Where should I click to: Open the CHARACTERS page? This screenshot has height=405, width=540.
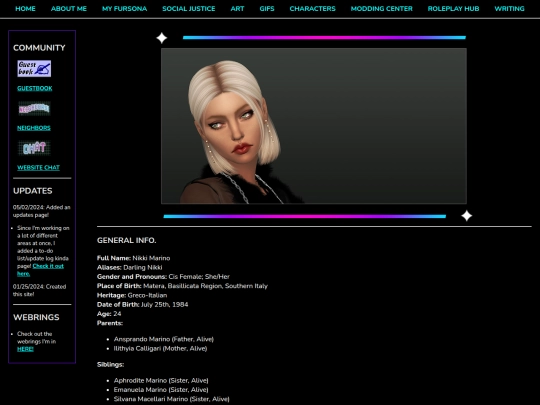312,9
